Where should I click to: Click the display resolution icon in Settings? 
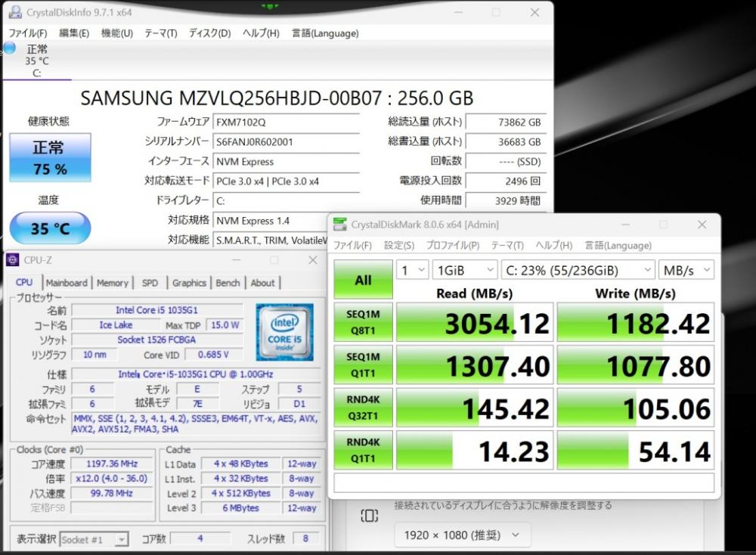coord(370,516)
